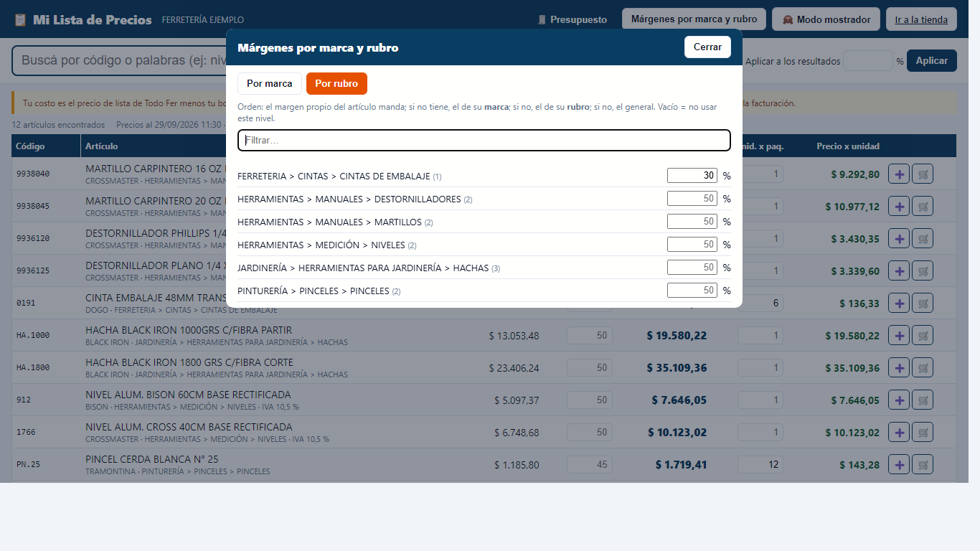Add DESTORNILLADOR PLANO with plus icon

899,270
